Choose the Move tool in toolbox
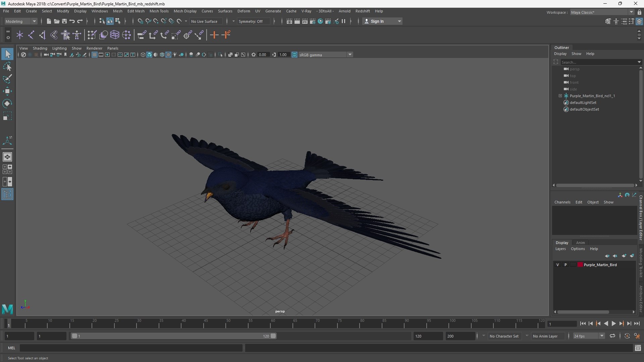644x362 pixels. pos(7,91)
